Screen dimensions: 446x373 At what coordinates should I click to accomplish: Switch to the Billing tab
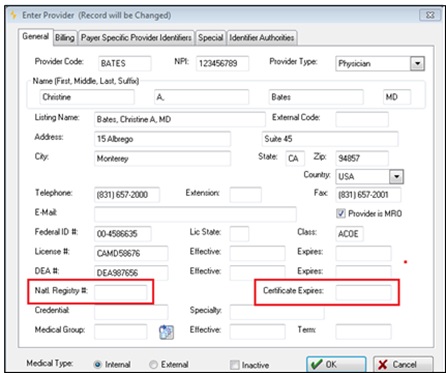(65, 38)
